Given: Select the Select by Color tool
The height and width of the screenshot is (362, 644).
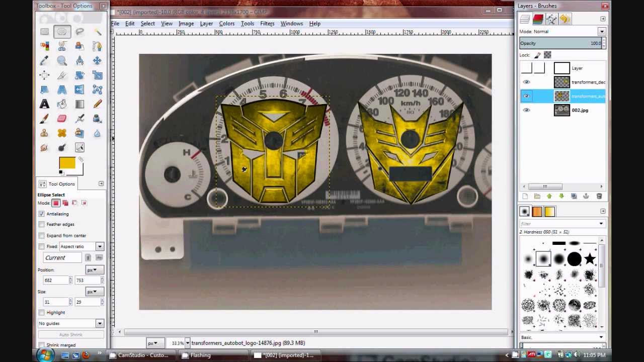Looking at the screenshot, I should pos(44,46).
